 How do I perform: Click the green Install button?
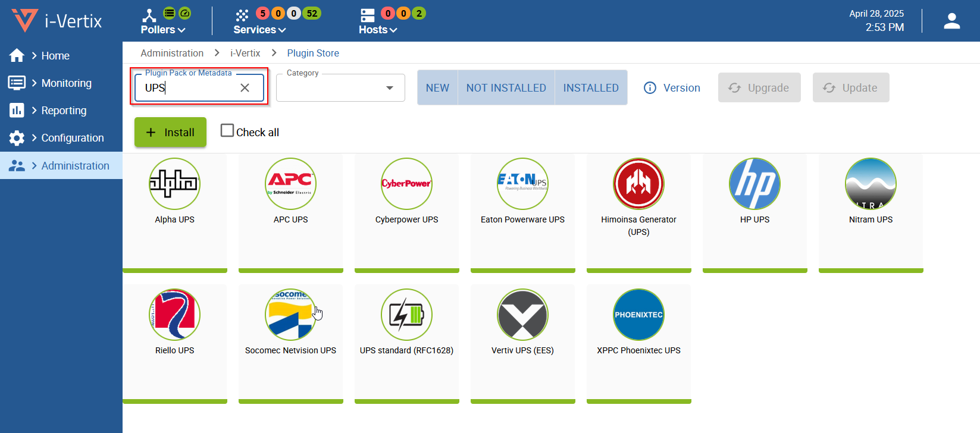170,132
